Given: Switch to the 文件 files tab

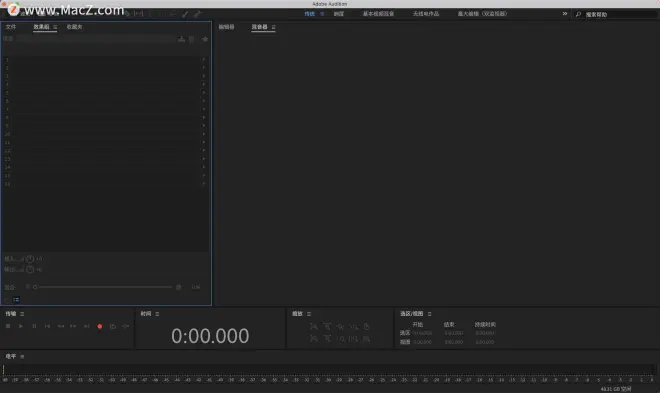Looking at the screenshot, I should (x=11, y=27).
